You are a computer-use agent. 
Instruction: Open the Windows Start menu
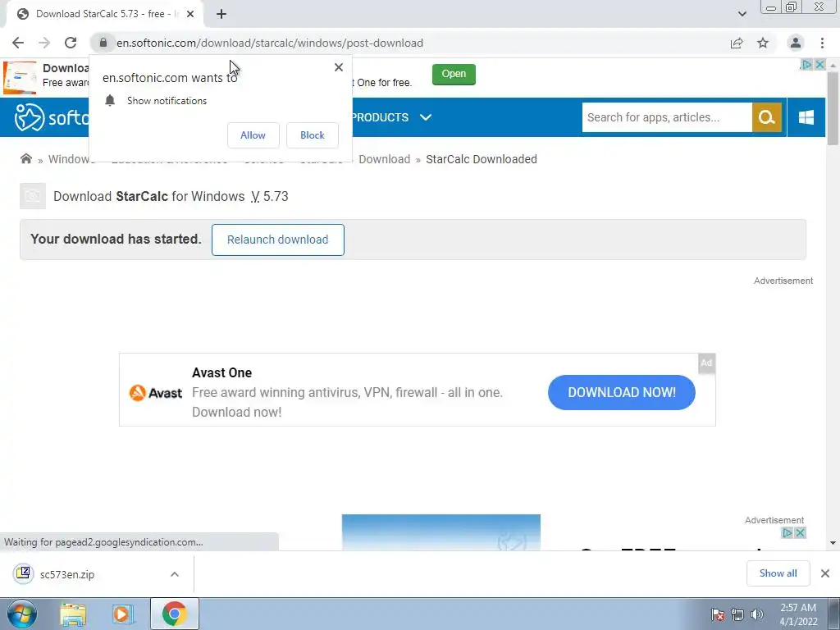click(x=21, y=614)
